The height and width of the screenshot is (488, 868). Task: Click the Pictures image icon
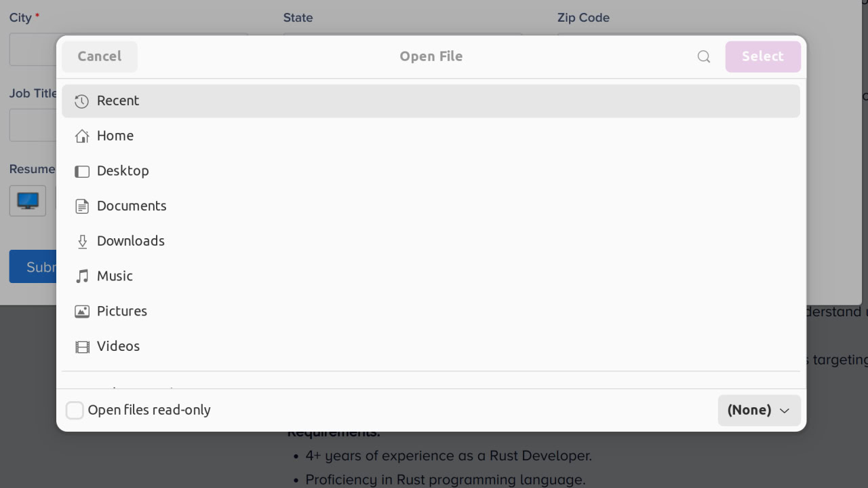point(82,312)
